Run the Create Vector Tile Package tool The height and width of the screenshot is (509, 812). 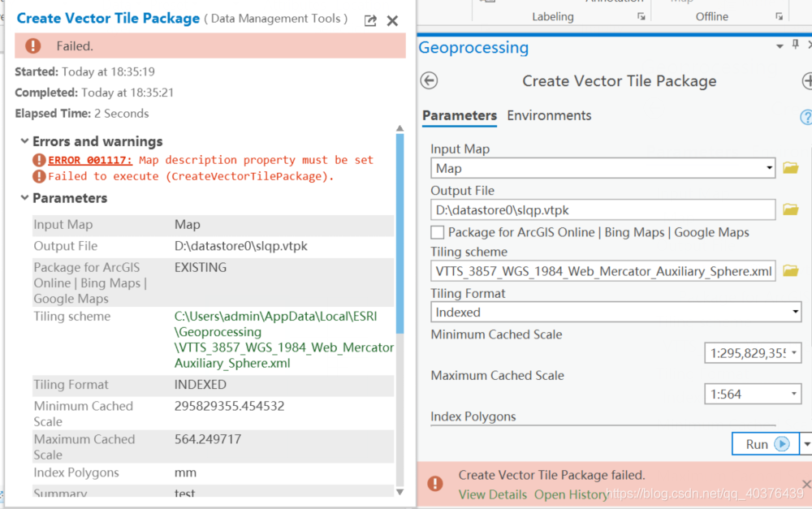click(766, 444)
